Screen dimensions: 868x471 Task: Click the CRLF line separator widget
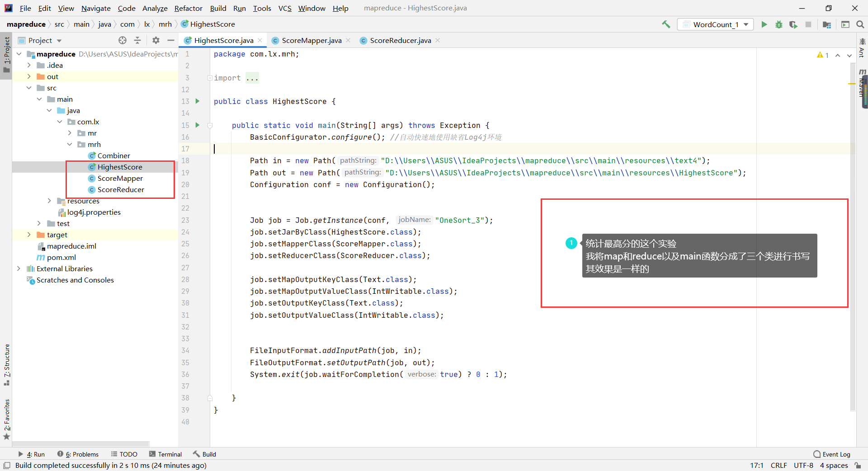(x=778, y=465)
